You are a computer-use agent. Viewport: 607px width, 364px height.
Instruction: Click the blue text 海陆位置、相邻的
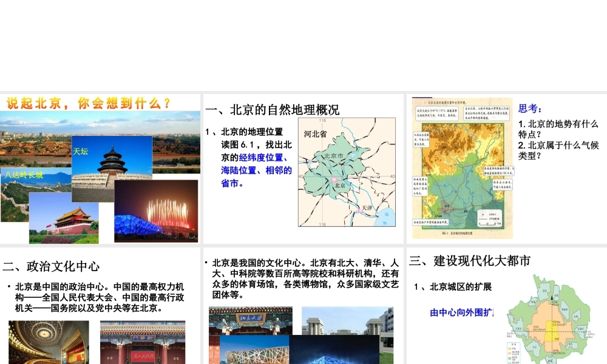click(x=256, y=170)
